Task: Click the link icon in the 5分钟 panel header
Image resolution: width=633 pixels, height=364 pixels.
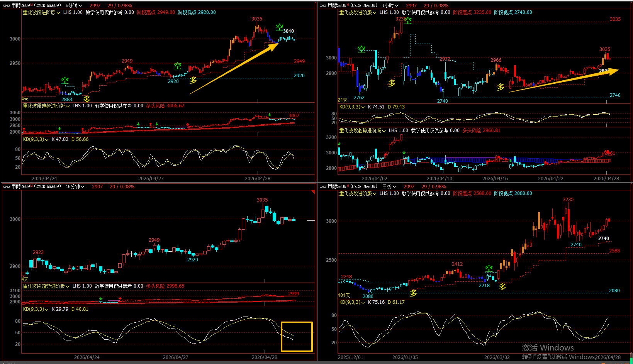Action: tap(7, 6)
